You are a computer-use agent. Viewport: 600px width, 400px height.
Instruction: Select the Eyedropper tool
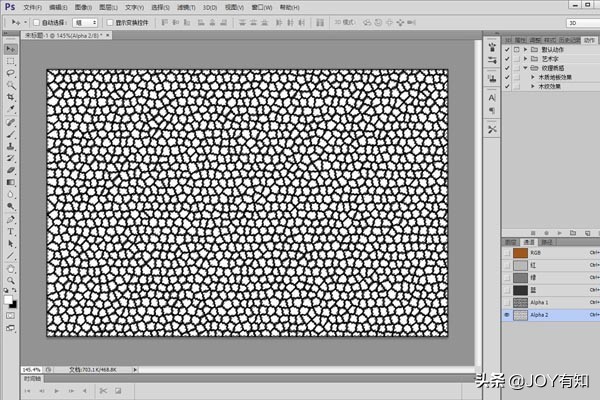[11, 110]
